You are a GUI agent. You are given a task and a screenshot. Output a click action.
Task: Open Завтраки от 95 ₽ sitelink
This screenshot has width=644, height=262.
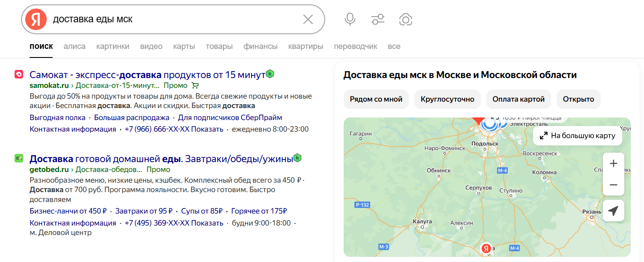coord(144,211)
